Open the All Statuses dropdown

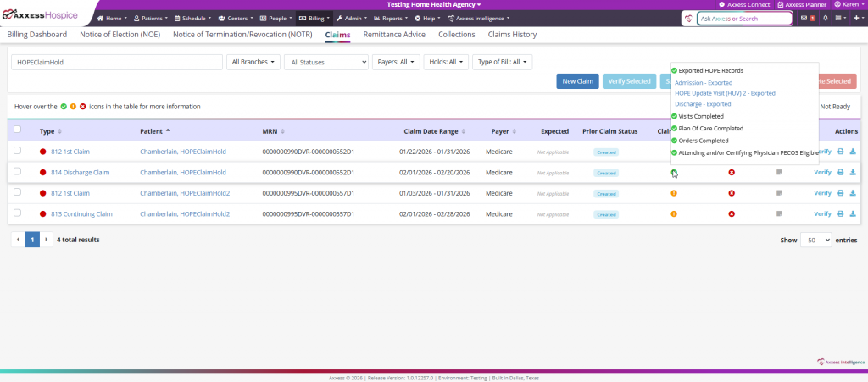pyautogui.click(x=326, y=62)
